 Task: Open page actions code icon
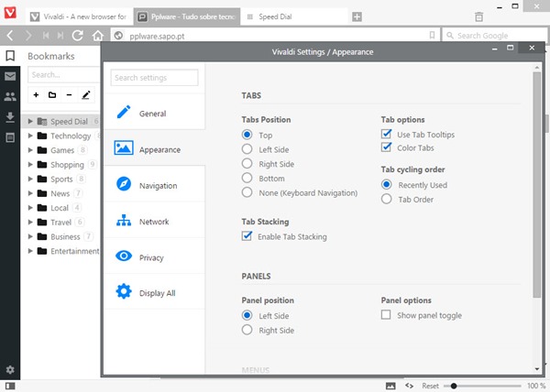(409, 386)
